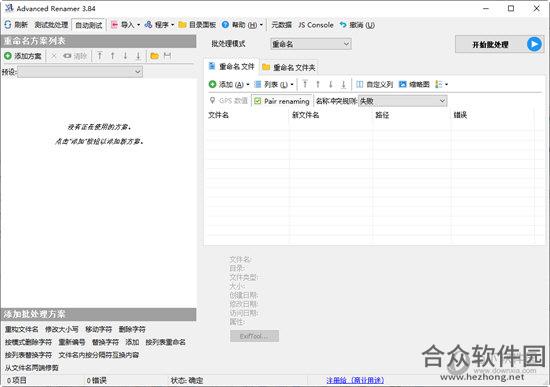Image resolution: width=550 pixels, height=387 pixels.
Task: Run 测试批处理 from the main toolbar
Action: pyautogui.click(x=51, y=25)
